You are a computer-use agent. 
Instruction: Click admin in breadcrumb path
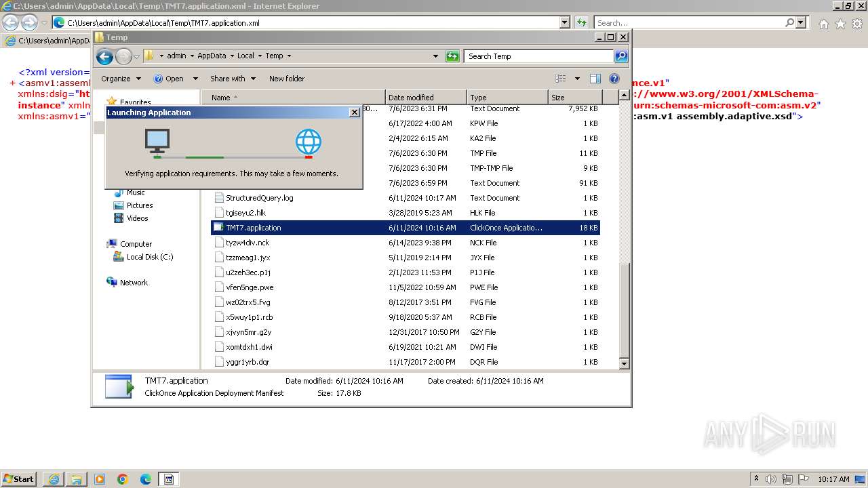tap(176, 56)
